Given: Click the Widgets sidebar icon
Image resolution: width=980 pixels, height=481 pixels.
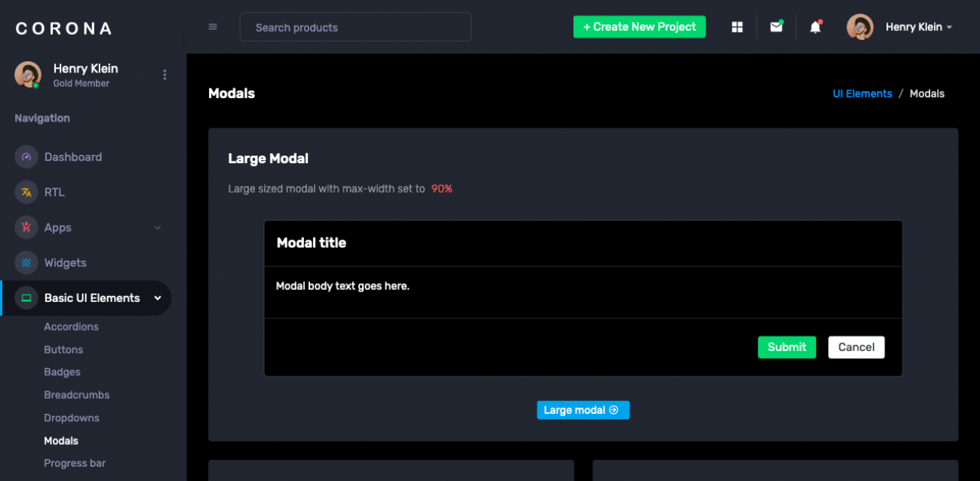Looking at the screenshot, I should [x=26, y=263].
